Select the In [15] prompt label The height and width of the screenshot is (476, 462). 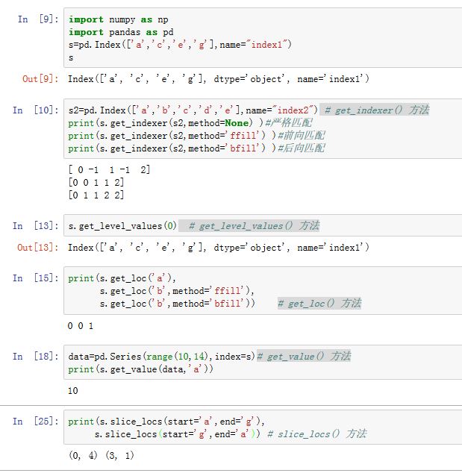pos(36,278)
